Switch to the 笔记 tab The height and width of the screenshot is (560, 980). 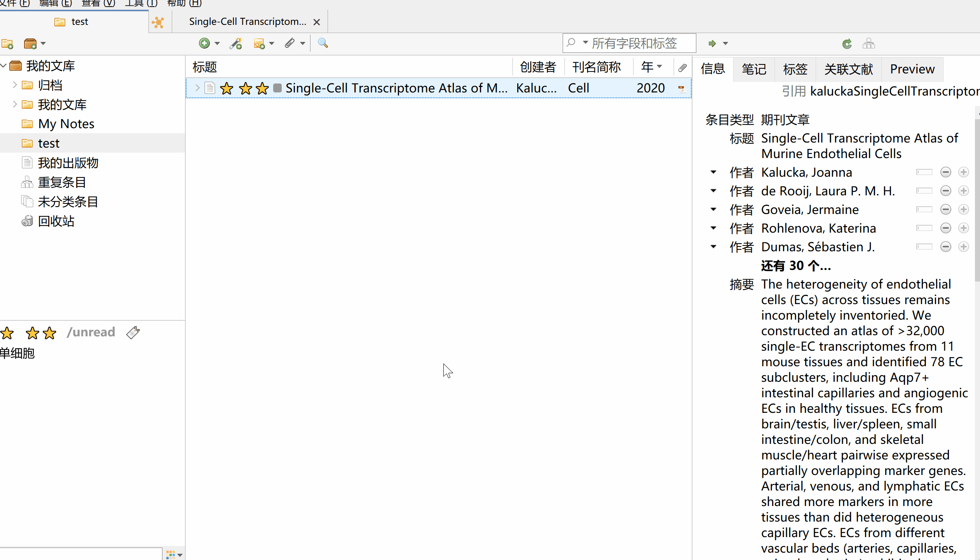coord(753,69)
